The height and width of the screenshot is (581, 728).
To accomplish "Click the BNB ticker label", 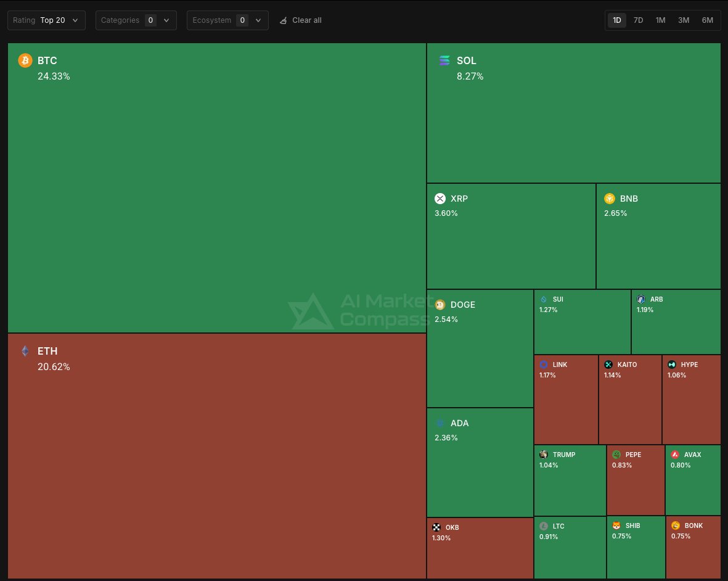I will [629, 199].
